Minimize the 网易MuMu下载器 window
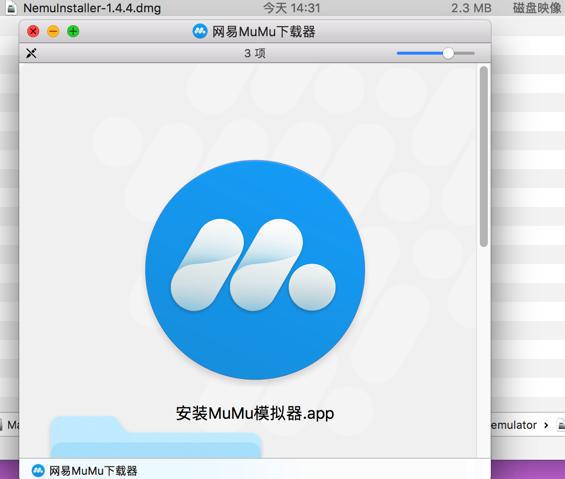 click(x=53, y=31)
